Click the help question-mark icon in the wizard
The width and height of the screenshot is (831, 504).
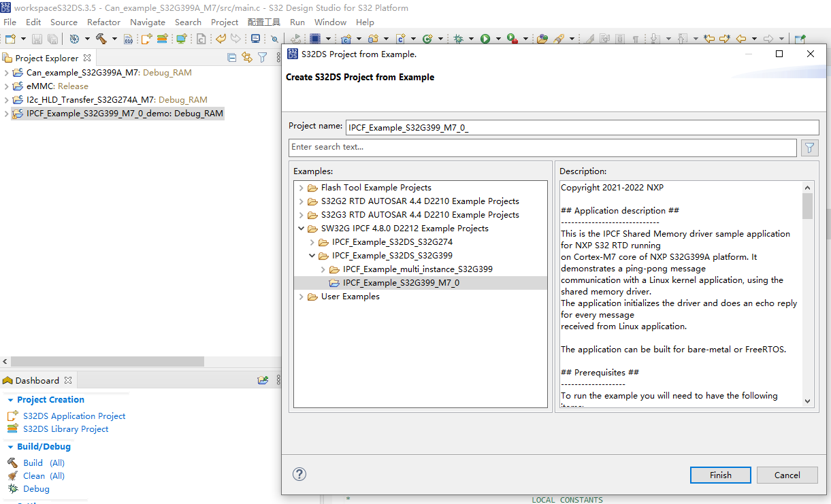pos(299,474)
